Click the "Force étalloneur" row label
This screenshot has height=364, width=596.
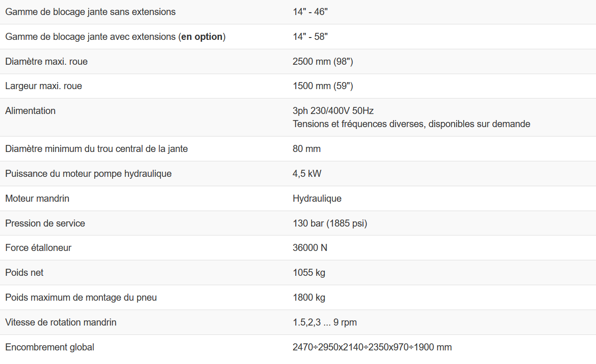(38, 248)
